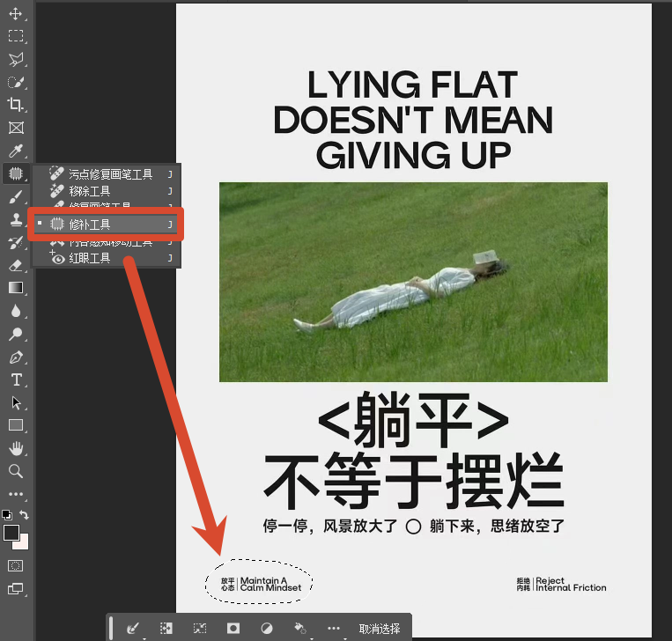Select the Eyedropper tool
Image resolution: width=672 pixels, height=641 pixels.
[x=16, y=151]
